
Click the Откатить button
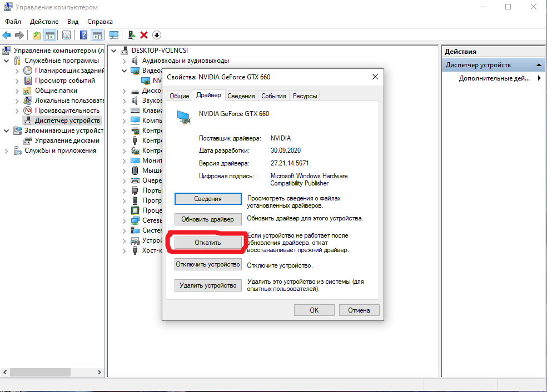click(208, 243)
